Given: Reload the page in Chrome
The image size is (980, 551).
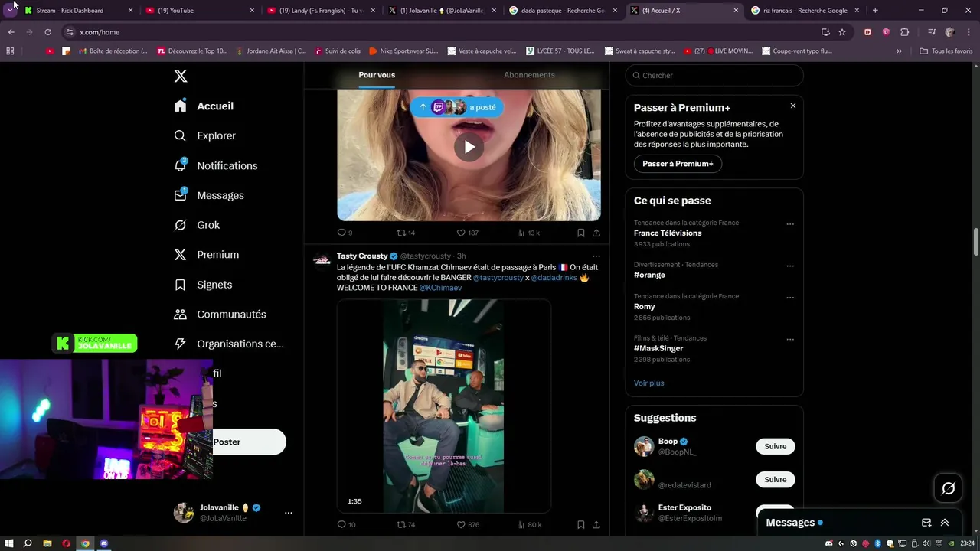Looking at the screenshot, I should (x=47, y=32).
